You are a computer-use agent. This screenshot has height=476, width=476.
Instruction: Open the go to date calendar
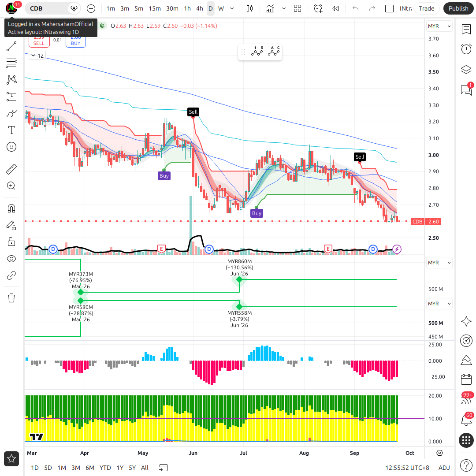[164, 468]
